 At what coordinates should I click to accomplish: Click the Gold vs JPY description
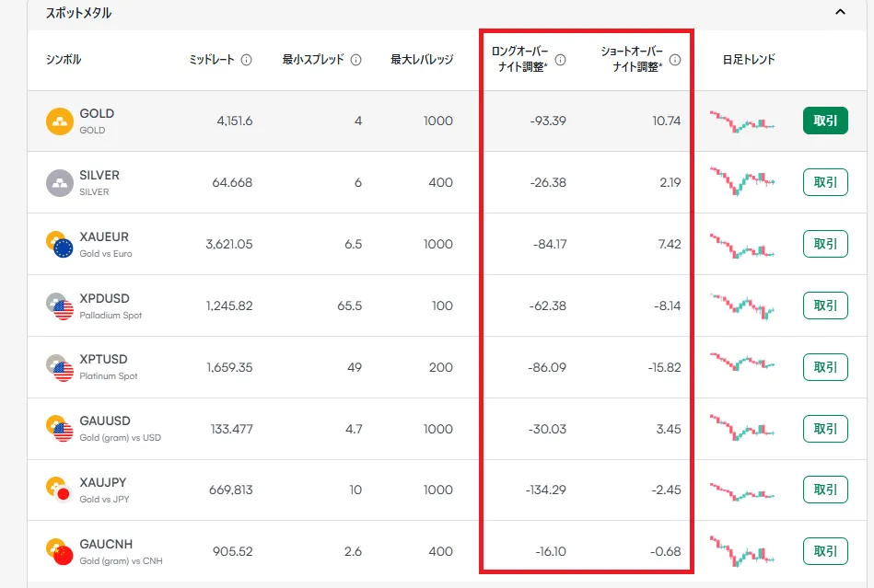tap(104, 500)
